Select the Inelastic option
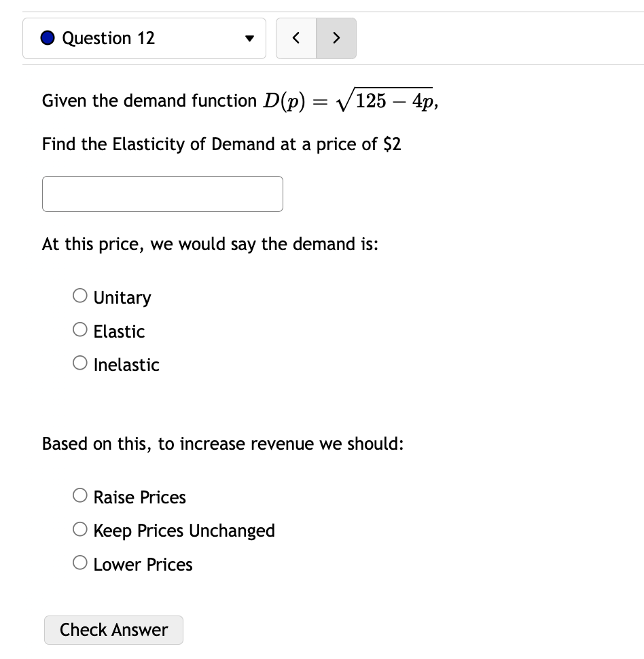The image size is (644, 659). click(x=79, y=362)
